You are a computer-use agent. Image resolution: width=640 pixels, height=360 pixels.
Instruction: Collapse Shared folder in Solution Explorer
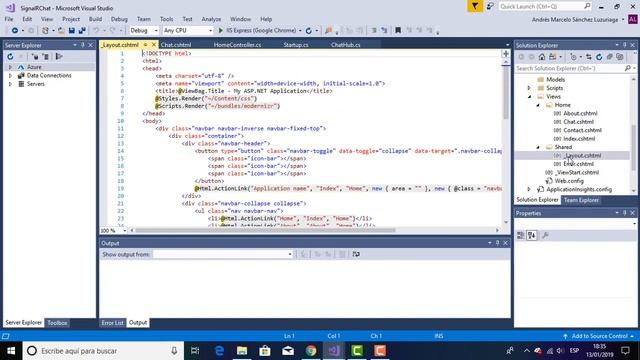tap(538, 147)
